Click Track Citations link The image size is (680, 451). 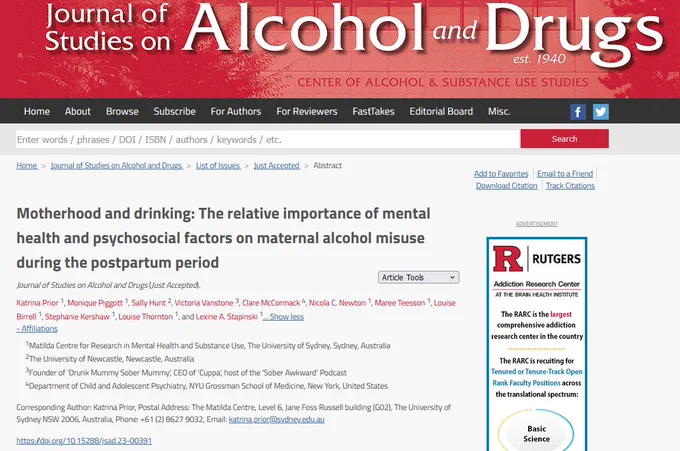570,186
